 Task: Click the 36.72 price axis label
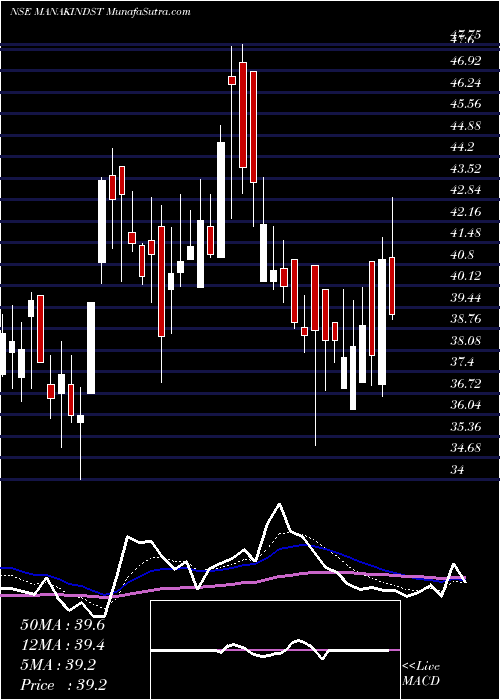tap(466, 384)
